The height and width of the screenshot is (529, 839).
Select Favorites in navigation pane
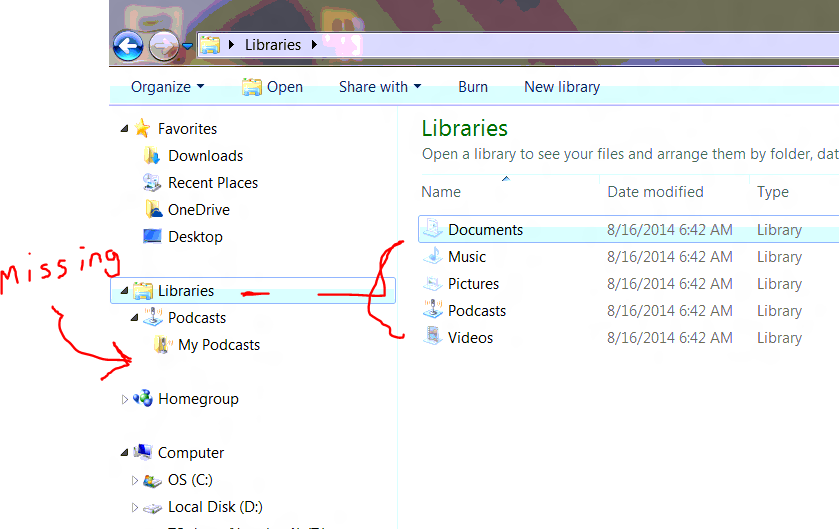point(187,129)
